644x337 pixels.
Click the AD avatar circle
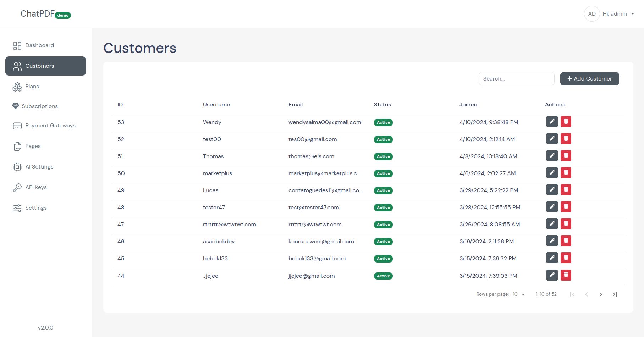tap(592, 14)
